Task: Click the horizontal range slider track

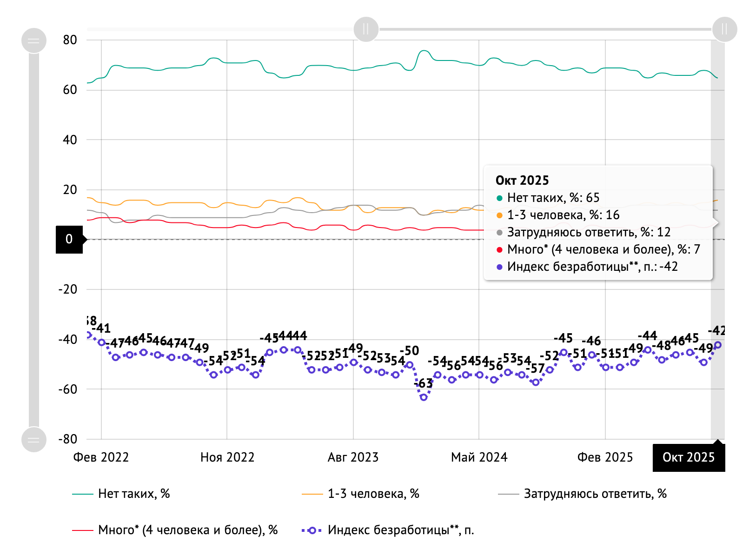Action: 544,29
